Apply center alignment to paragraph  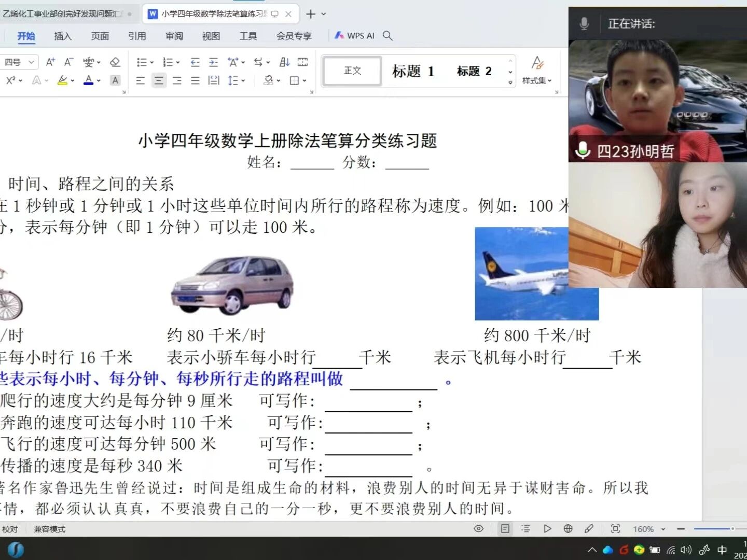tap(159, 80)
